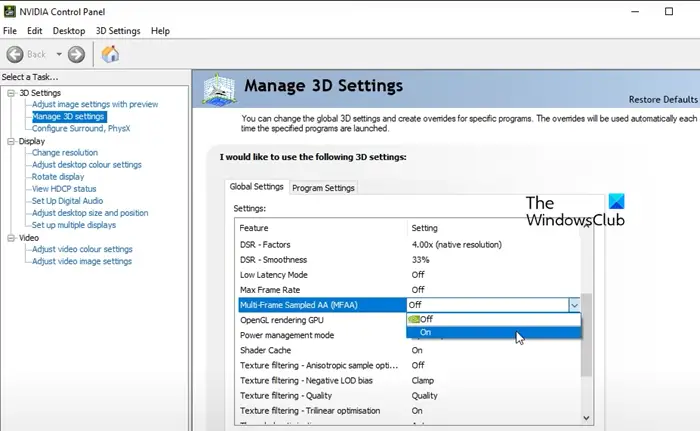
Task: Choose On in MFAA dropdown list
Action: [x=494, y=332]
